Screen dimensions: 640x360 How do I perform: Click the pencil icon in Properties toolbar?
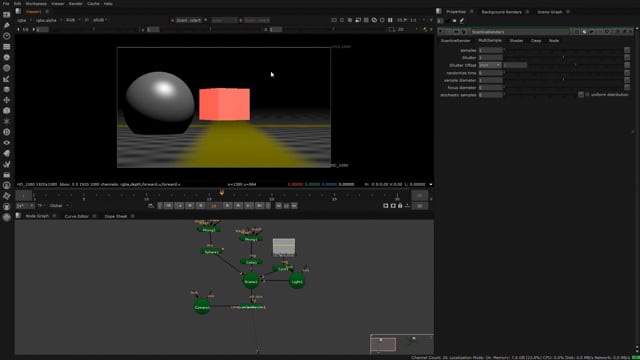pos(462,21)
